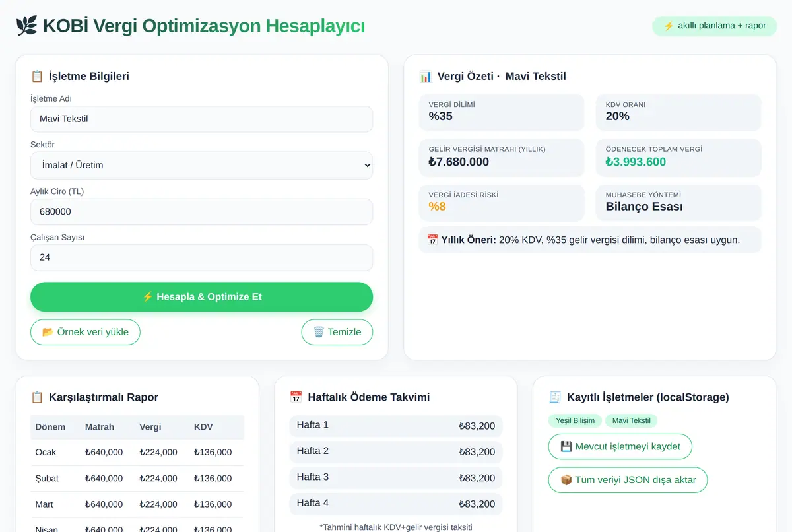
Task: Select the Ocak row label
Action: [46, 452]
